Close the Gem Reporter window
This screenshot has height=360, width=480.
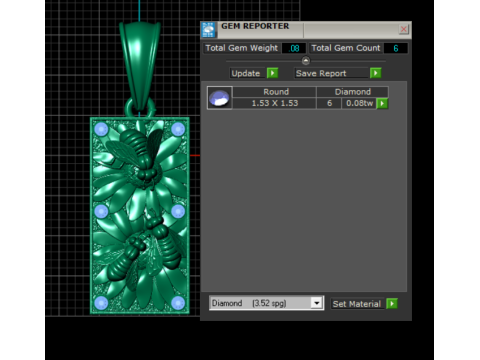(x=403, y=29)
